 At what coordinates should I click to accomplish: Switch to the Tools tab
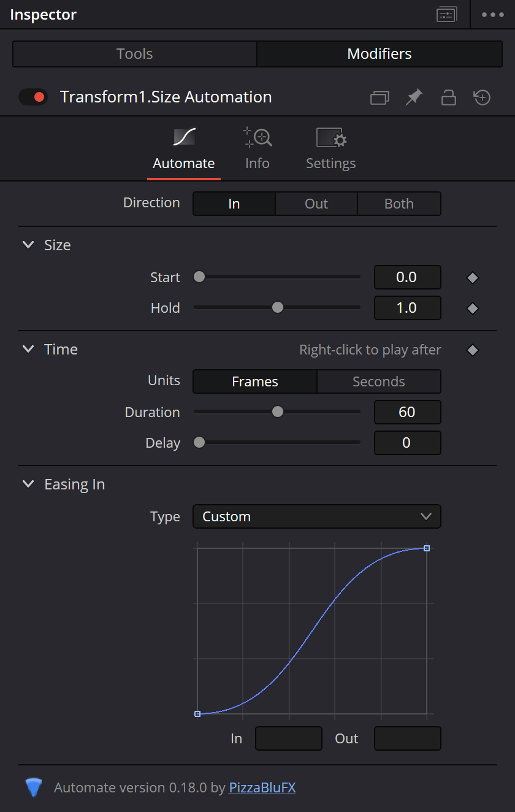click(x=135, y=54)
